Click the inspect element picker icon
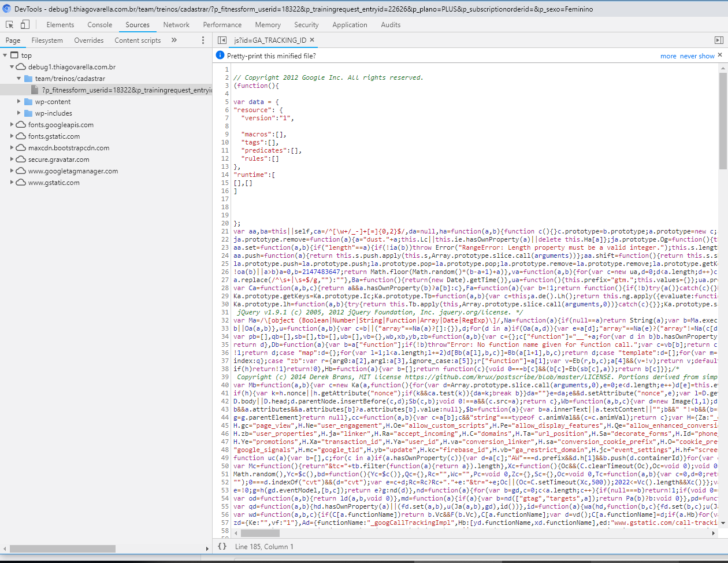Image resolution: width=728 pixels, height=563 pixels. pos(10,25)
